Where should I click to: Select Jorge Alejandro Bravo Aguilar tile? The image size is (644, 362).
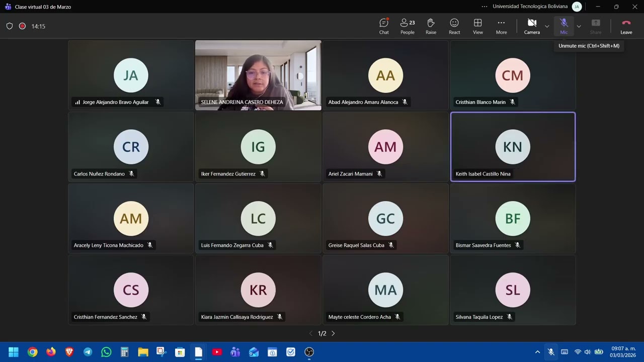click(x=131, y=75)
